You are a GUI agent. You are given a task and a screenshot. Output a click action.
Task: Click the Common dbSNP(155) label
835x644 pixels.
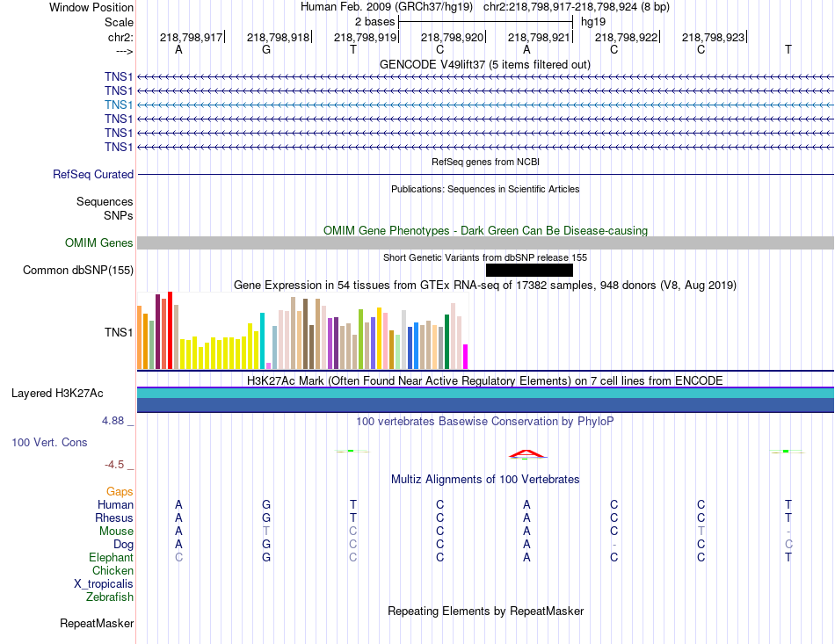click(78, 271)
